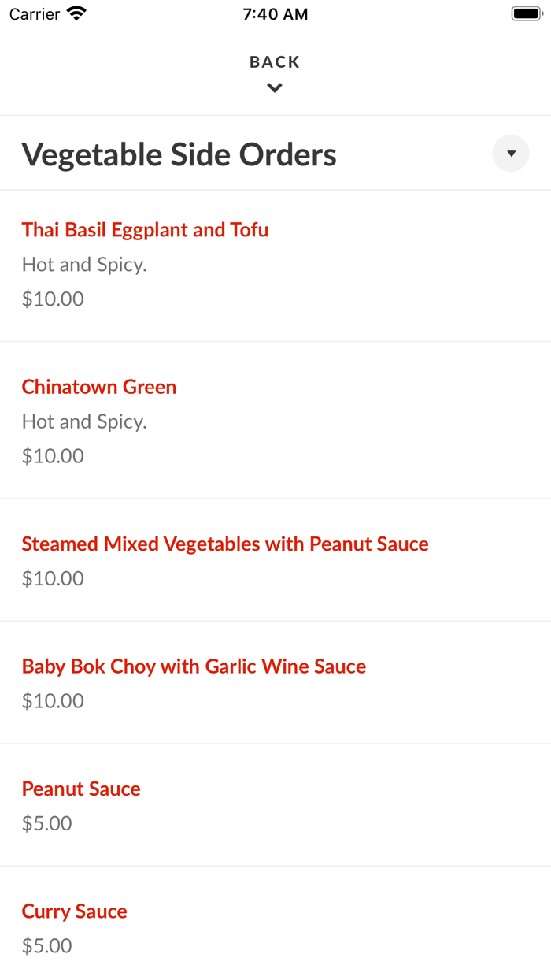Image resolution: width=551 pixels, height=980 pixels.
Task: Click the Wi-Fi signal icon in status bar
Action: click(x=76, y=13)
